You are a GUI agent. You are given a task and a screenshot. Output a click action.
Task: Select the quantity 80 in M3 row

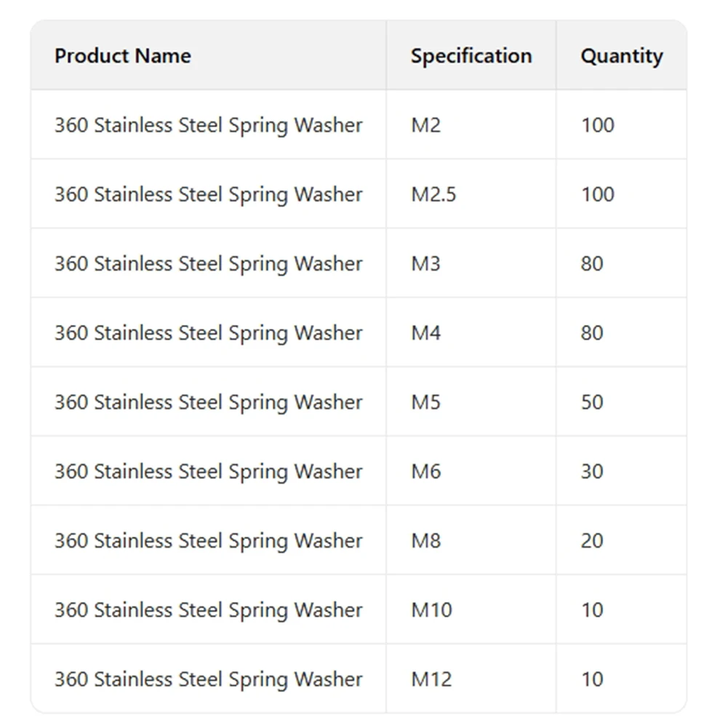coord(592,263)
